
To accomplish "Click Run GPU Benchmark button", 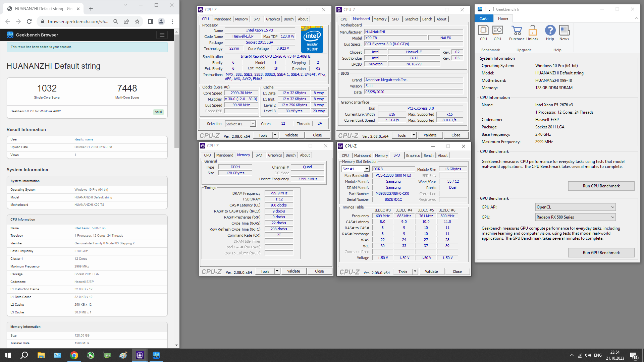I will (601, 253).
